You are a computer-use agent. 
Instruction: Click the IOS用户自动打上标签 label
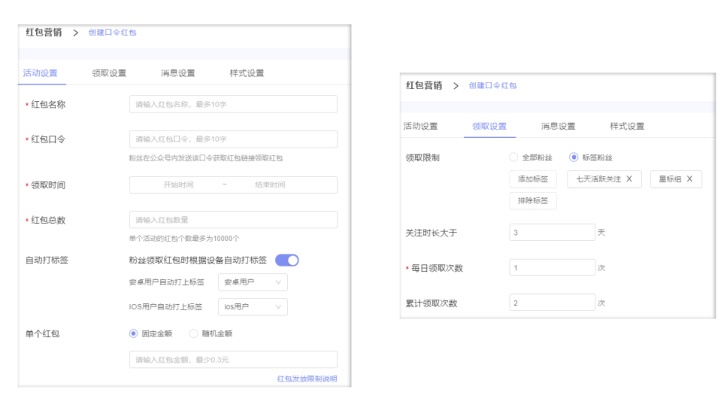click(166, 307)
